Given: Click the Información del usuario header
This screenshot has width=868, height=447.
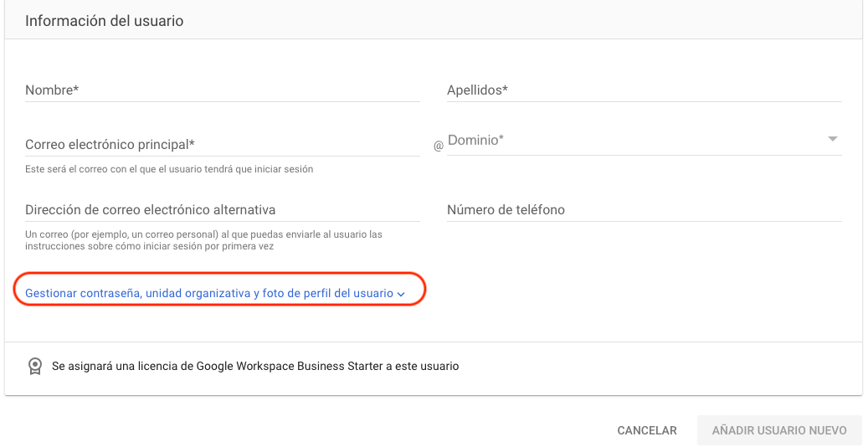Looking at the screenshot, I should [x=104, y=21].
